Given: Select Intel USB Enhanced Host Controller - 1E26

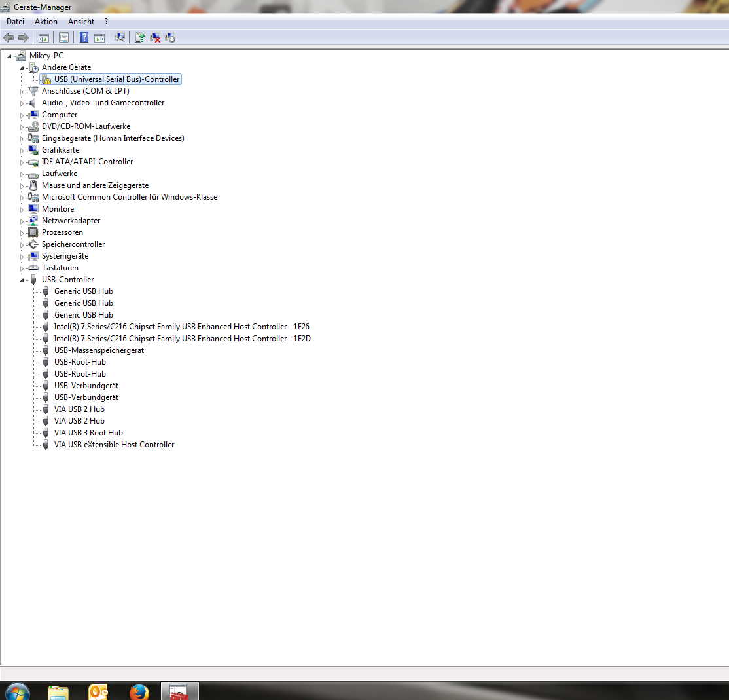Looking at the screenshot, I should [x=182, y=327].
